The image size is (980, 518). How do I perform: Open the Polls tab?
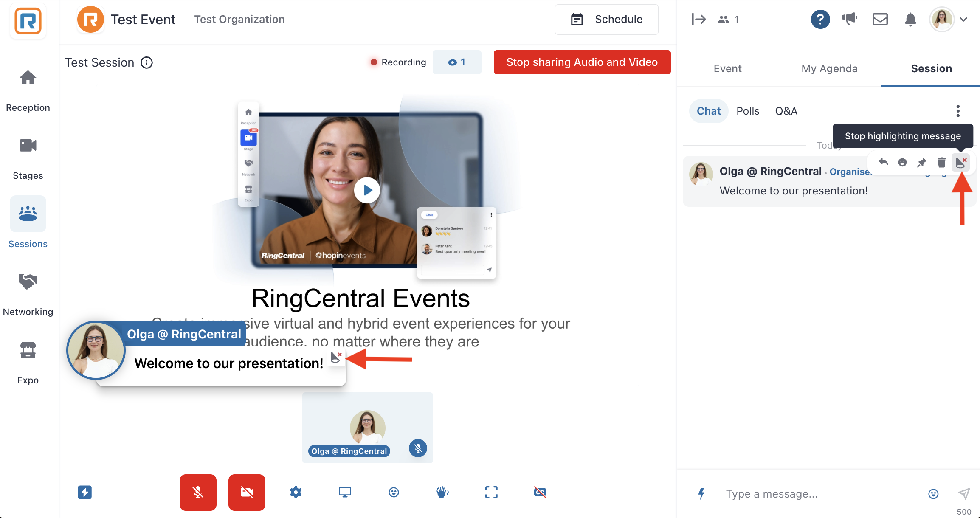pyautogui.click(x=748, y=111)
